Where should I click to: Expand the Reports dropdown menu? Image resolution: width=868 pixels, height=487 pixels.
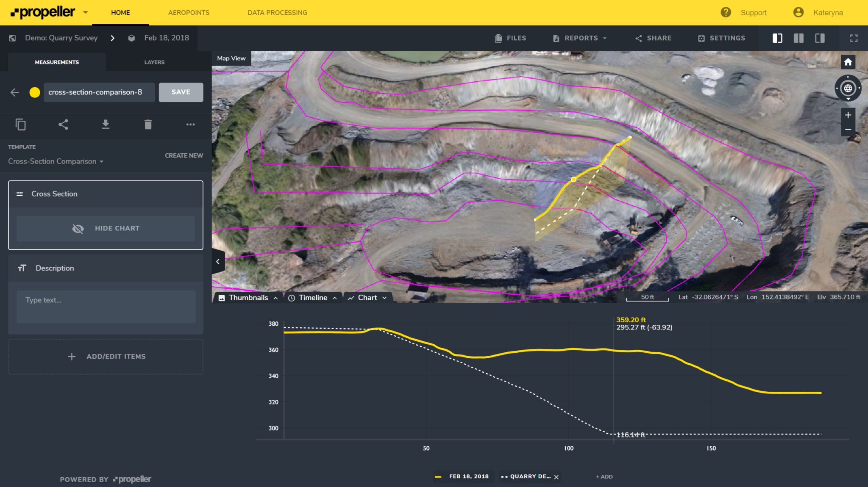[580, 38]
